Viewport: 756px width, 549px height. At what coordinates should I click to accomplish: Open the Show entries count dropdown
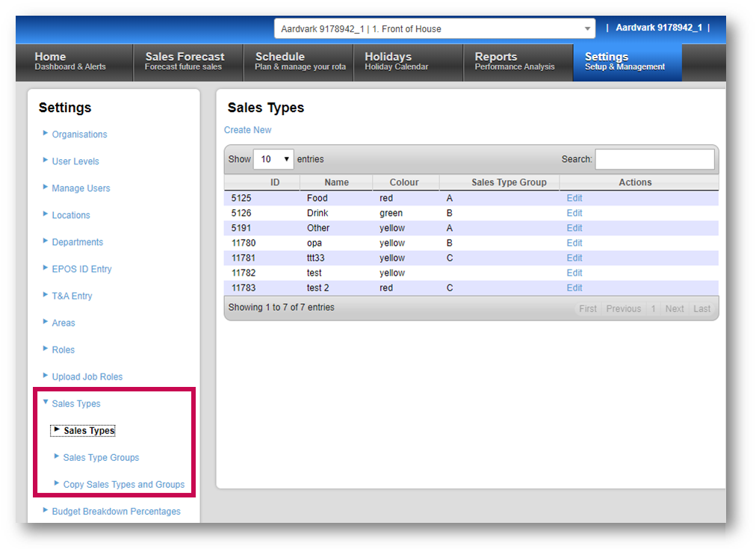point(273,159)
